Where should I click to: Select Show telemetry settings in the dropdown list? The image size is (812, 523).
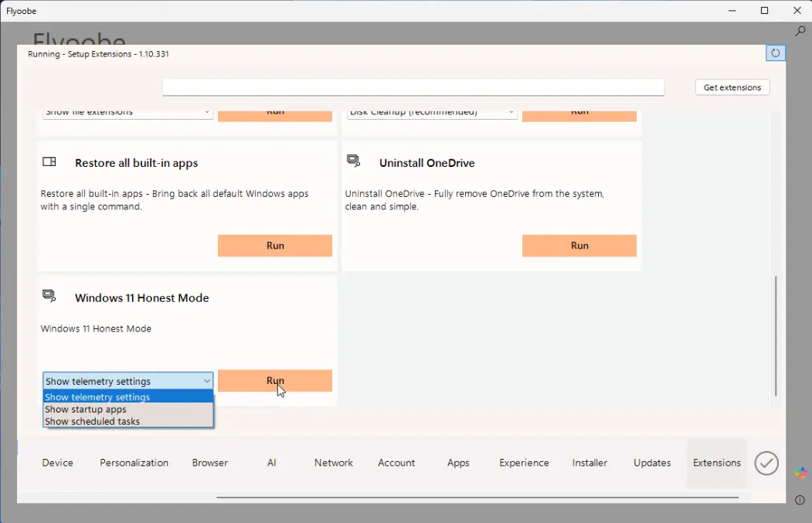pos(128,397)
